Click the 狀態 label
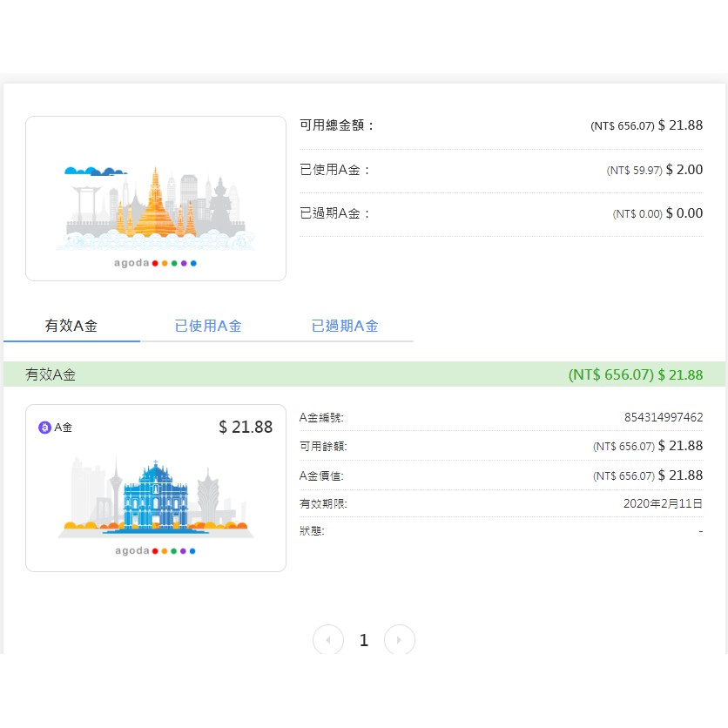 312,530
